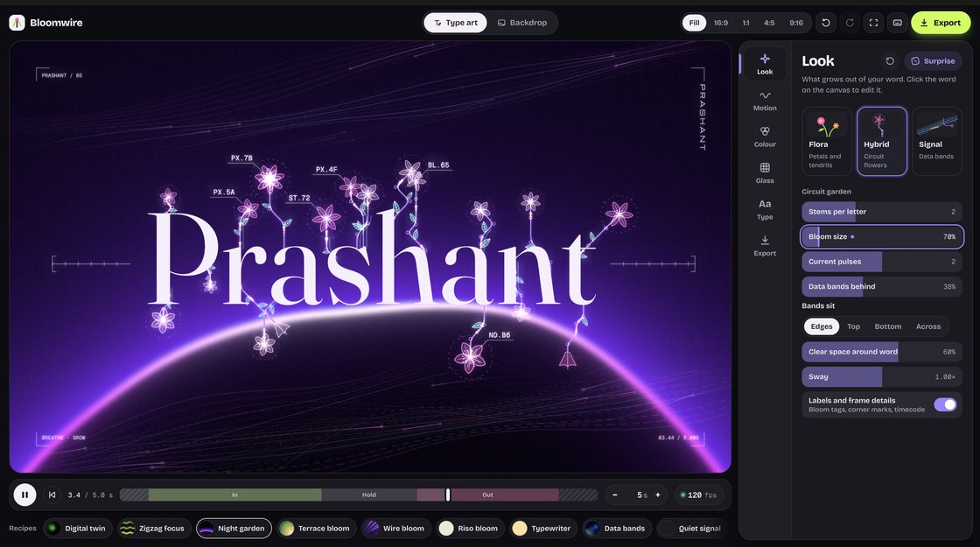This screenshot has width=980, height=547.
Task: Switch to the Type art tab
Action: tap(456, 23)
